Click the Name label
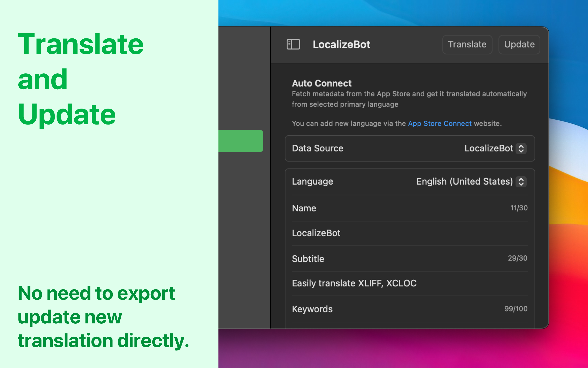 304,208
